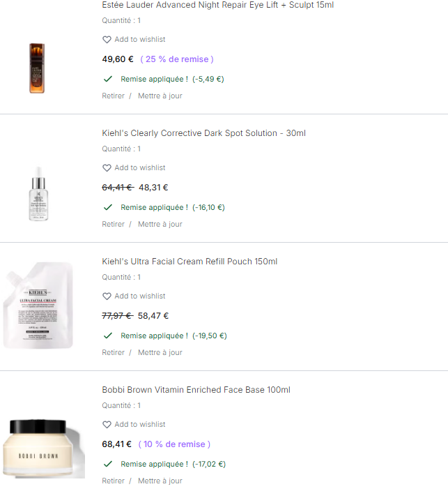
Task: Click wishlist heart for Kiehl's Ultra Facial Cream
Action: point(107,296)
